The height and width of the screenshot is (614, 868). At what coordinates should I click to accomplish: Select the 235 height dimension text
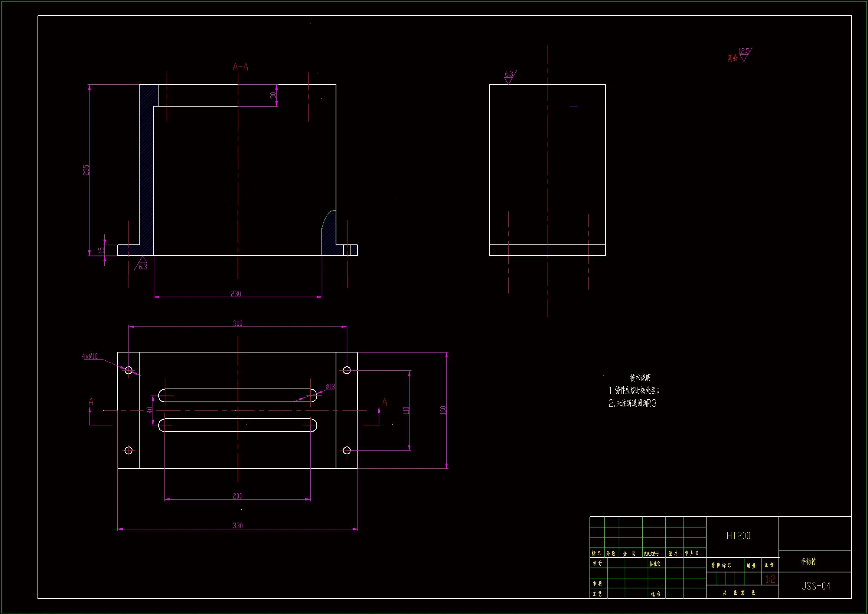pyautogui.click(x=86, y=170)
